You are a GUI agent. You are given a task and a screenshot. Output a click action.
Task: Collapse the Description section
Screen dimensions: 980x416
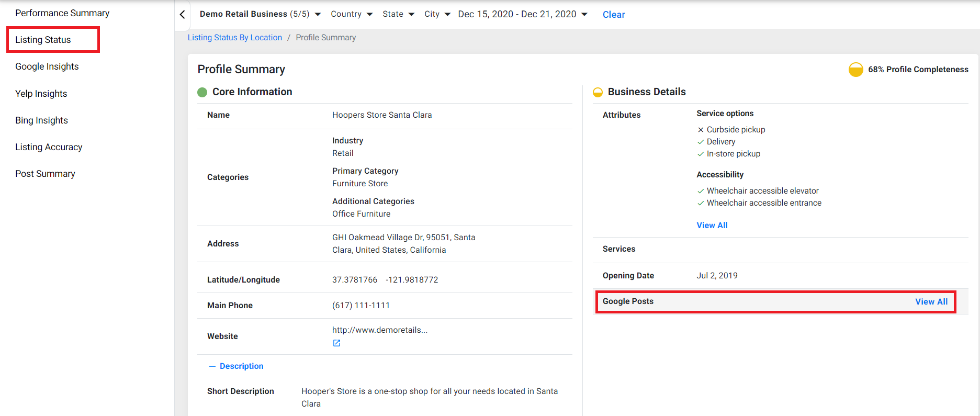point(236,366)
